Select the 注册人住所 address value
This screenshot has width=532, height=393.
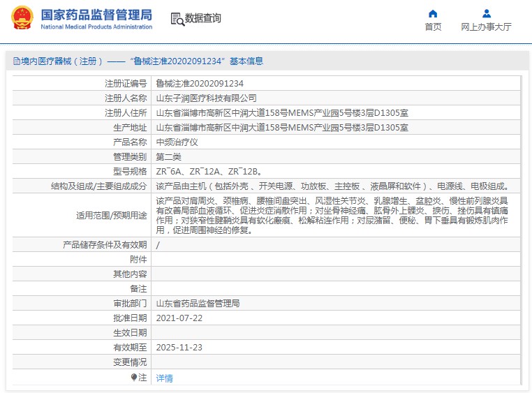tap(282, 113)
